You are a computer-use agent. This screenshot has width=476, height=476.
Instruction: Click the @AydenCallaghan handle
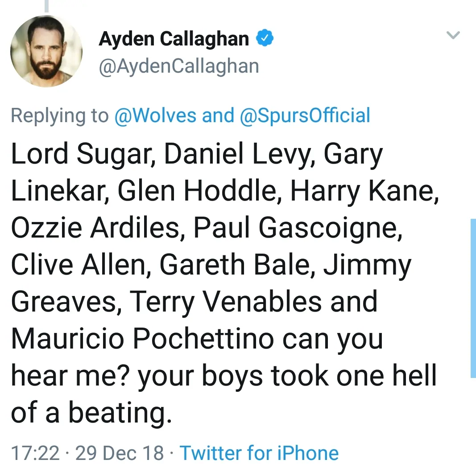click(x=178, y=66)
